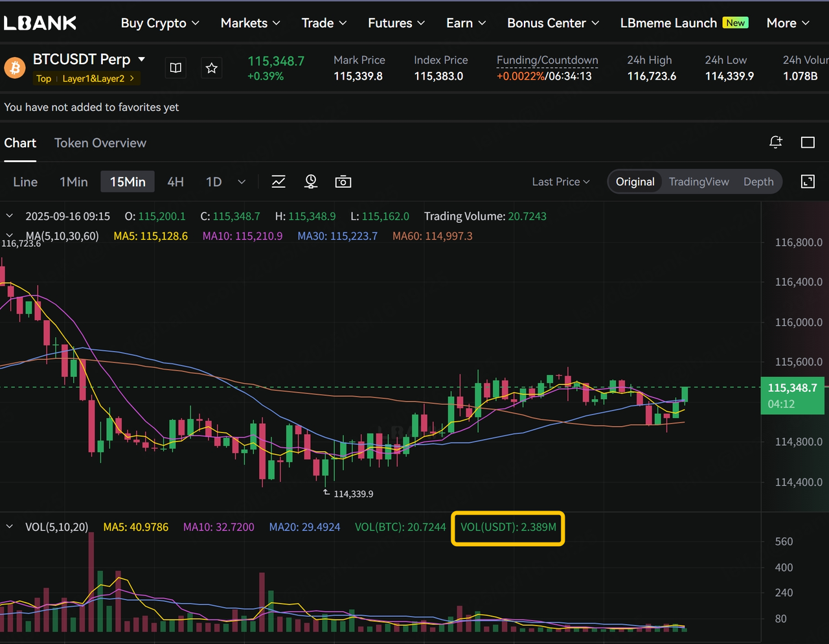829x644 pixels.
Task: Click the Layer1&Layer2 tag link
Action: tap(98, 78)
